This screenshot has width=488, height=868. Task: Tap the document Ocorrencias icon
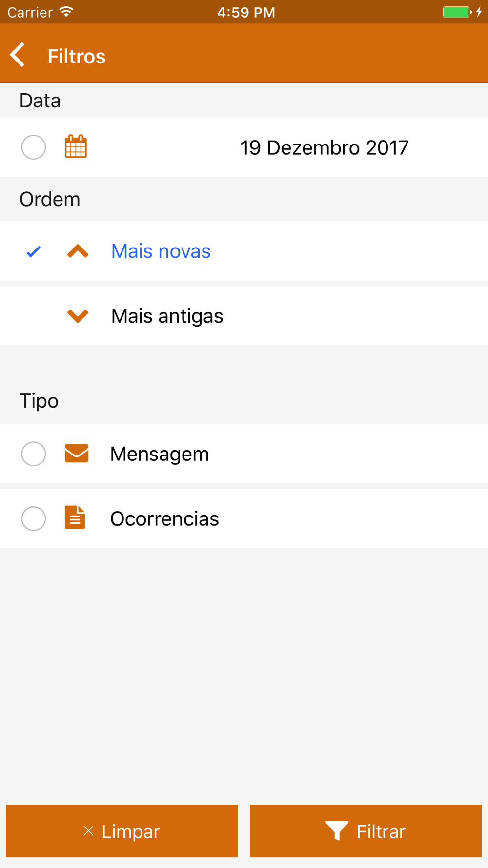tap(75, 518)
